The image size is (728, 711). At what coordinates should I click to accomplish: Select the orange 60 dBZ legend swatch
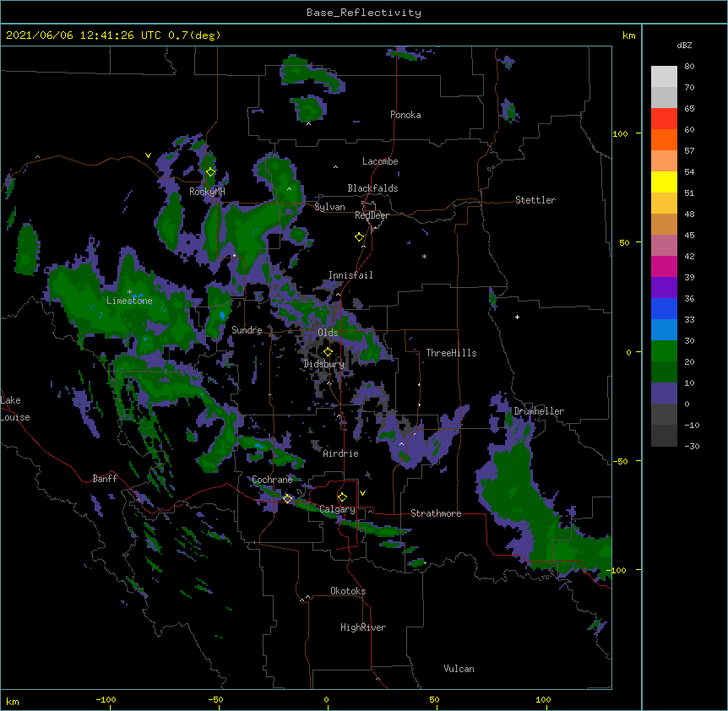coord(664,139)
